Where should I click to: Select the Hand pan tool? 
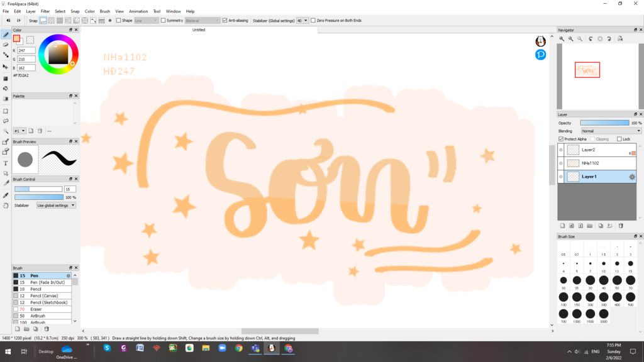(6, 206)
